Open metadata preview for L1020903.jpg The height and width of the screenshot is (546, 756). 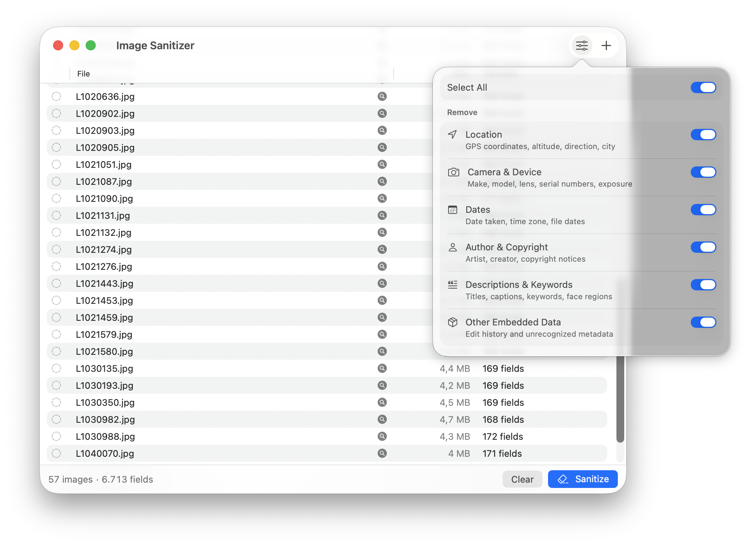coord(382,130)
